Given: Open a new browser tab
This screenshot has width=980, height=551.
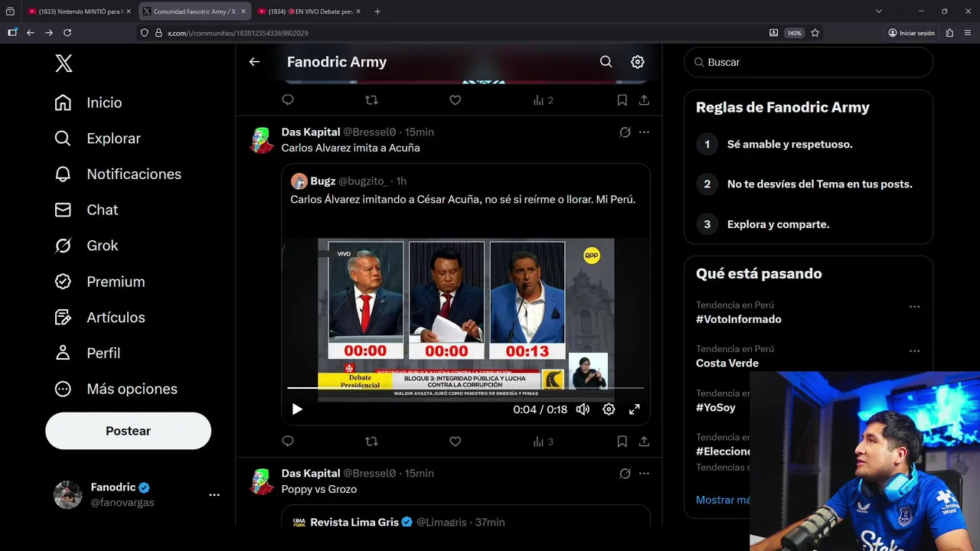Looking at the screenshot, I should pyautogui.click(x=377, y=11).
